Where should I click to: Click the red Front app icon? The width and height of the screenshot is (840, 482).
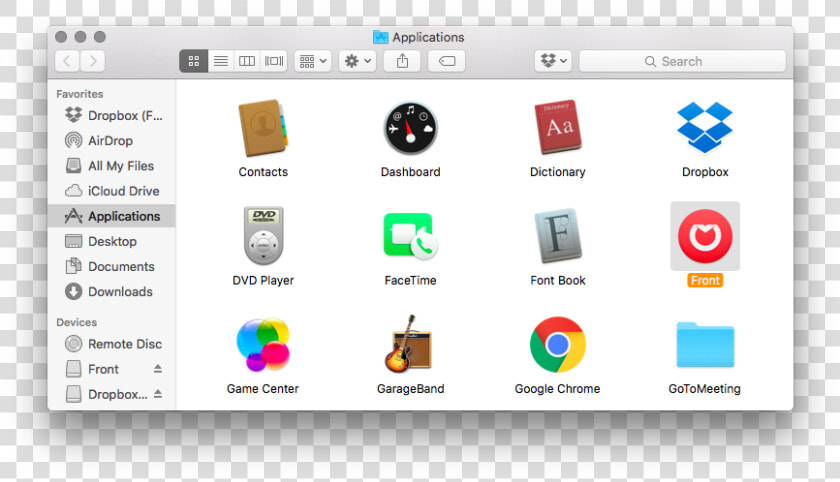pyautogui.click(x=705, y=236)
